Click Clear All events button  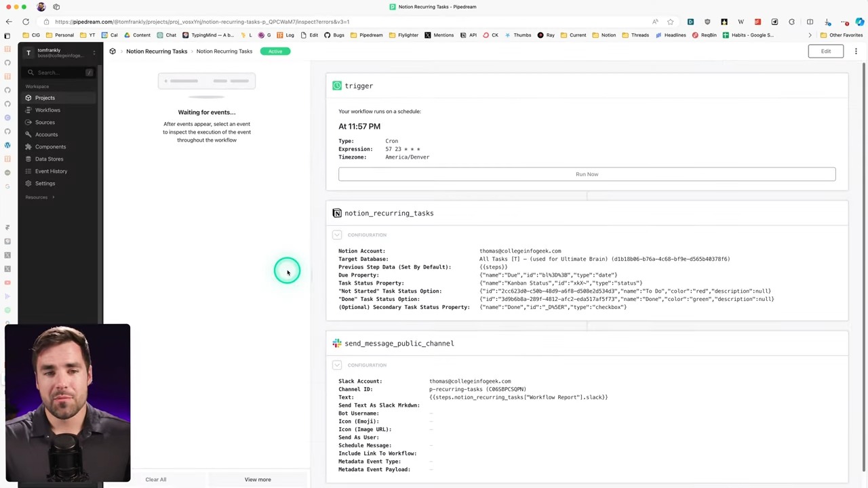tap(155, 479)
